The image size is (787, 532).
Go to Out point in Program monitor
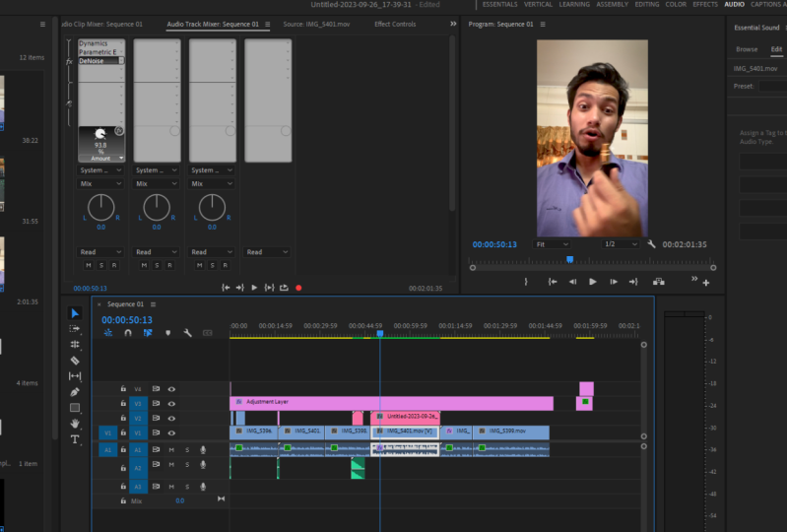tap(633, 282)
